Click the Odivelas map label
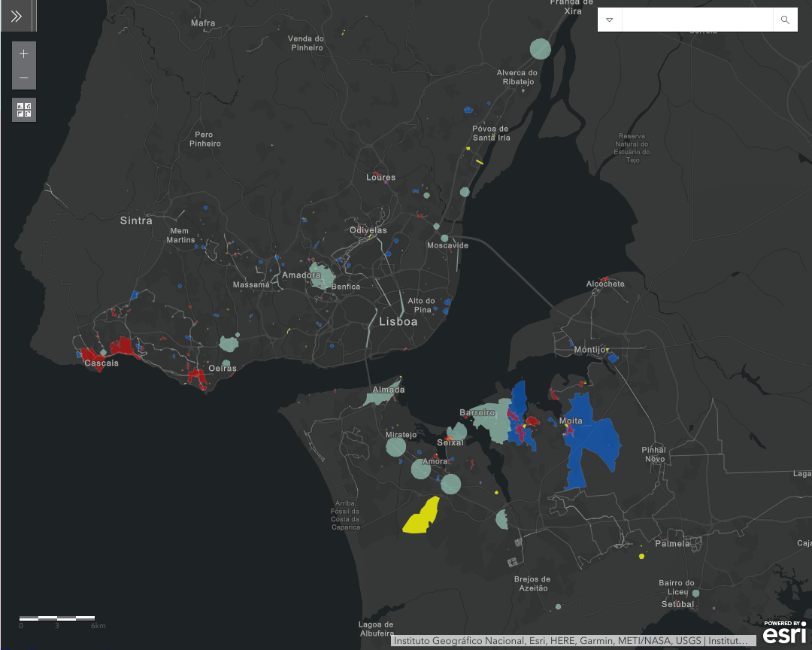Image resolution: width=812 pixels, height=650 pixels. click(368, 230)
